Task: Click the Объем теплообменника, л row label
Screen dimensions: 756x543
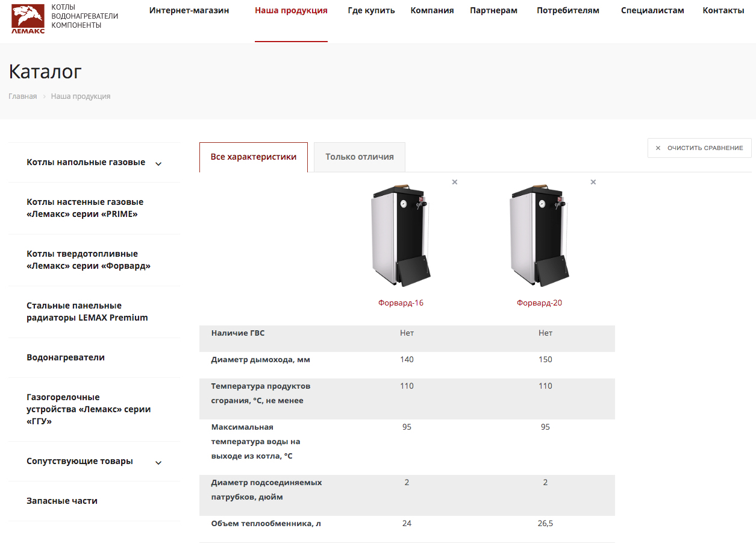Action: pyautogui.click(x=266, y=524)
